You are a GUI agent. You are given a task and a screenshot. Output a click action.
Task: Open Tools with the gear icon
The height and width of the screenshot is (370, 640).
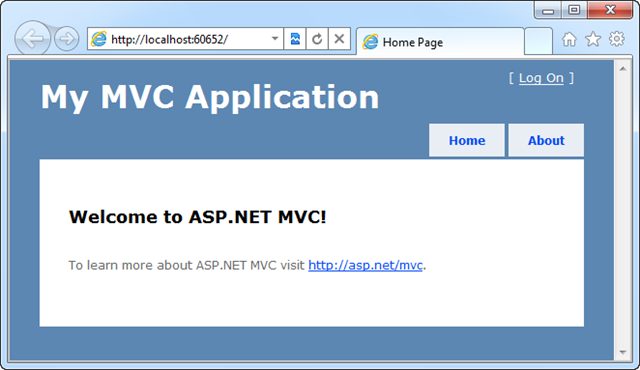pos(617,39)
